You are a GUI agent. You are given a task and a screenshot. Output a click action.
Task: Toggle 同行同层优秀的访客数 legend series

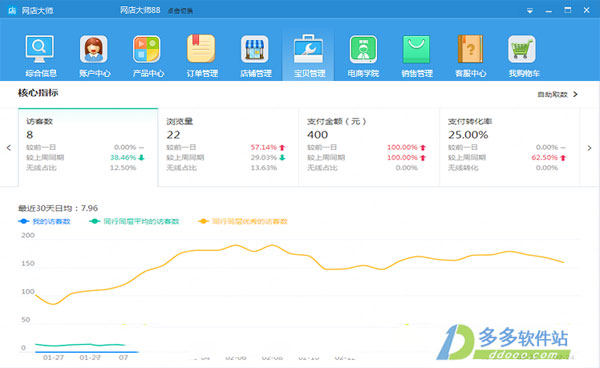pos(243,221)
